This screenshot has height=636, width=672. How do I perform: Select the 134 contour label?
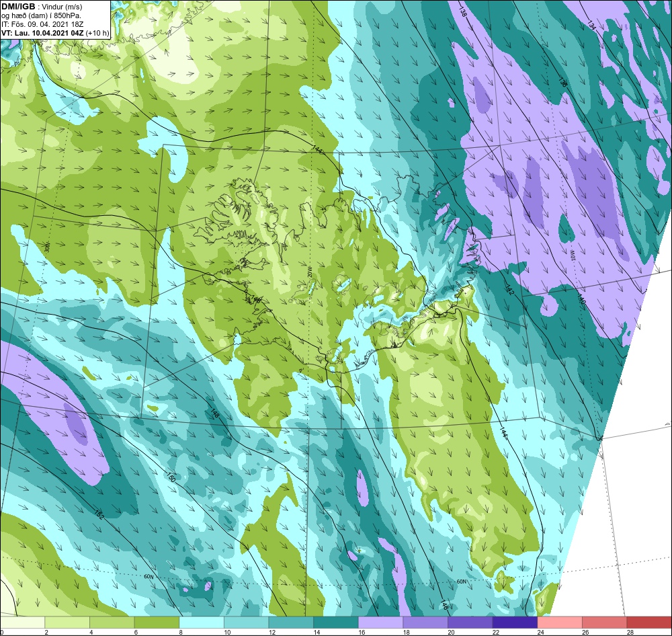pos(592,24)
